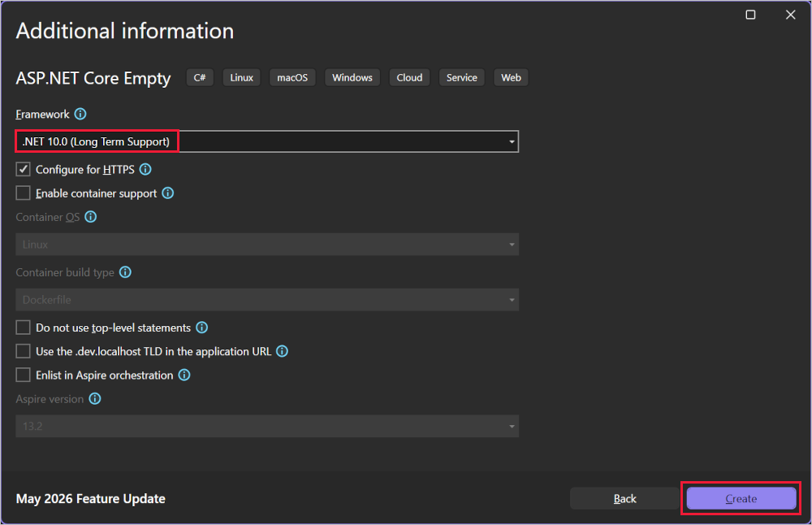812x525 pixels.
Task: Open the Container OS Linux dropdown
Action: click(267, 244)
